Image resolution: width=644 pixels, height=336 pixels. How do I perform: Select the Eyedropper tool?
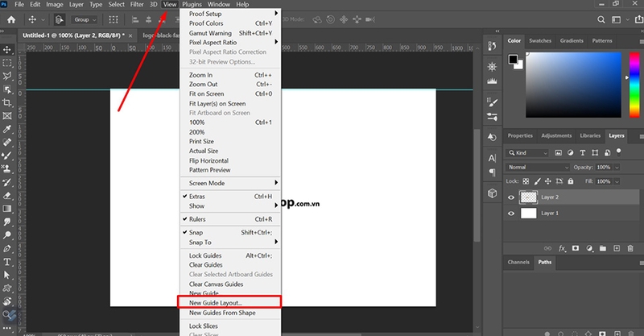point(7,129)
